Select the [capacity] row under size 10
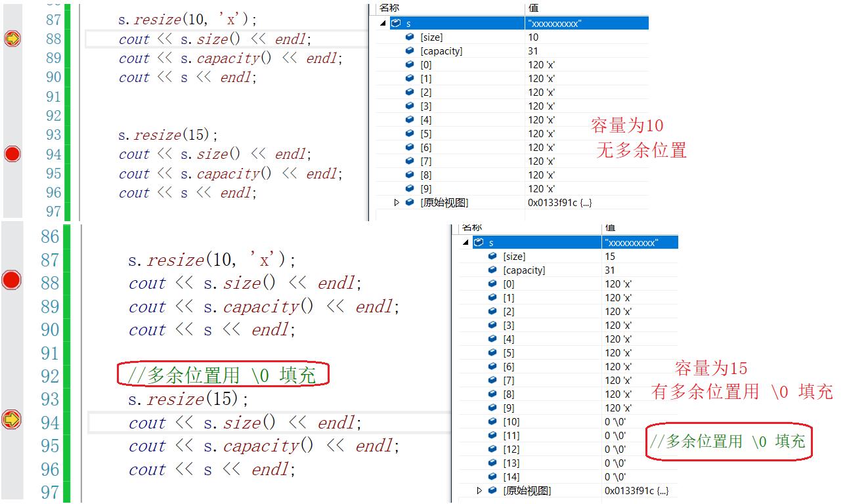 (512, 51)
